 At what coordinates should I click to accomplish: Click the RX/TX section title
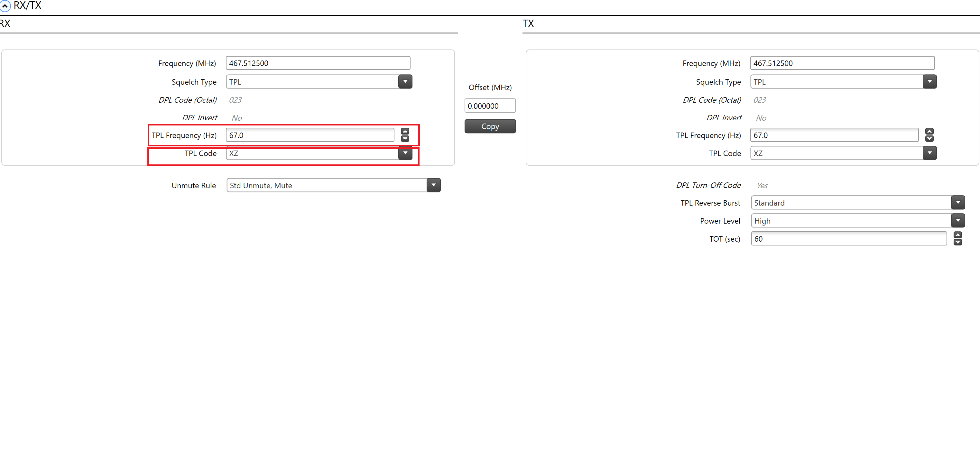27,5
